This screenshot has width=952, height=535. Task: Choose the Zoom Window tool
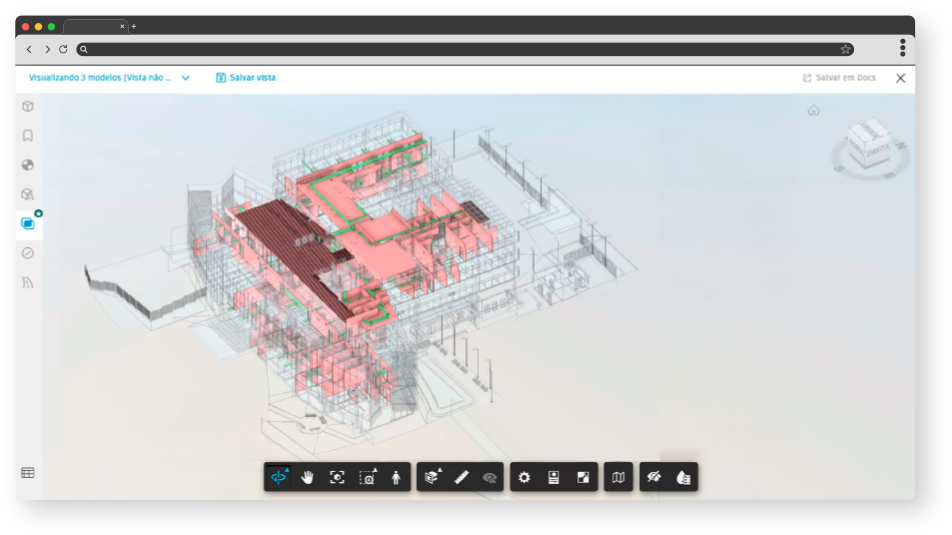point(367,477)
